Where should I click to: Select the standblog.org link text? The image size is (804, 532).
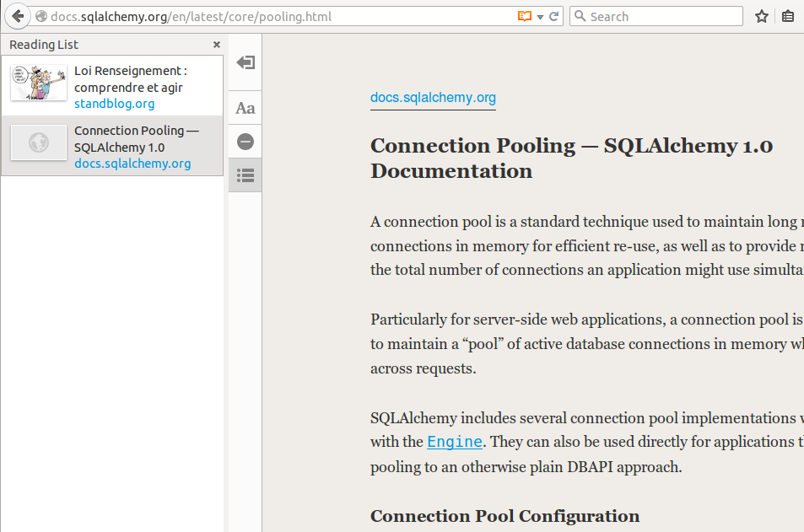tap(115, 104)
